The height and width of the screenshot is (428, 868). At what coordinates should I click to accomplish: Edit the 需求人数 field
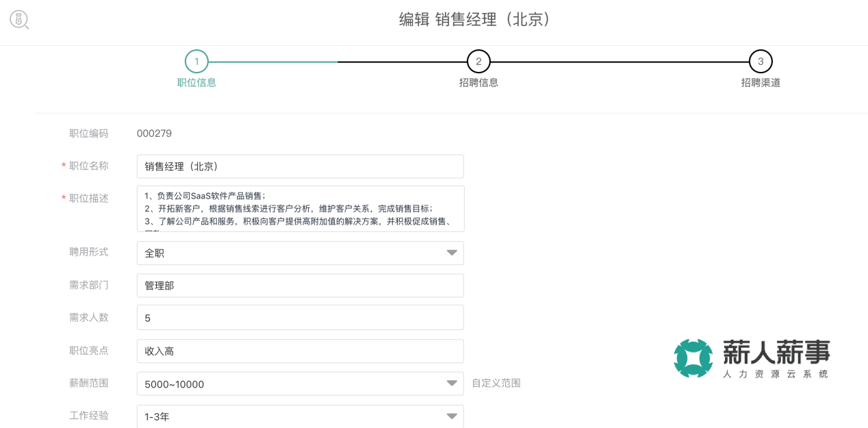[x=300, y=318]
